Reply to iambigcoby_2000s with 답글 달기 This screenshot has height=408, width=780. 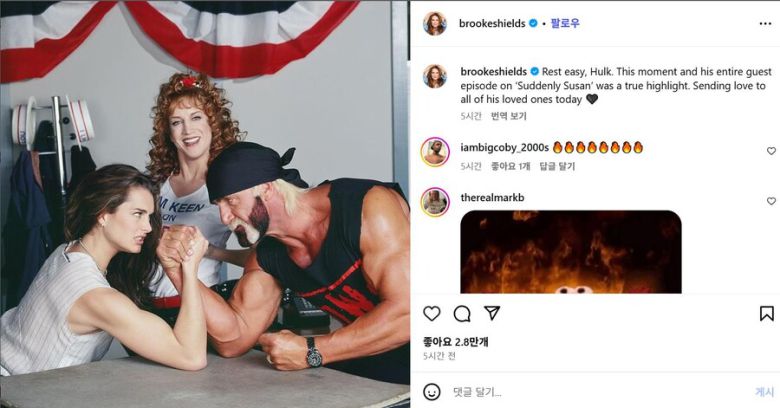557,166
